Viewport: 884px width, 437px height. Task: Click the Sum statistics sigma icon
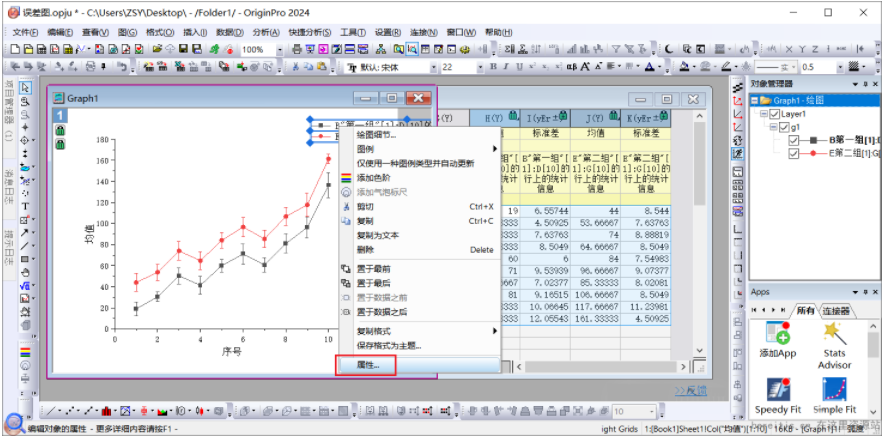click(510, 49)
